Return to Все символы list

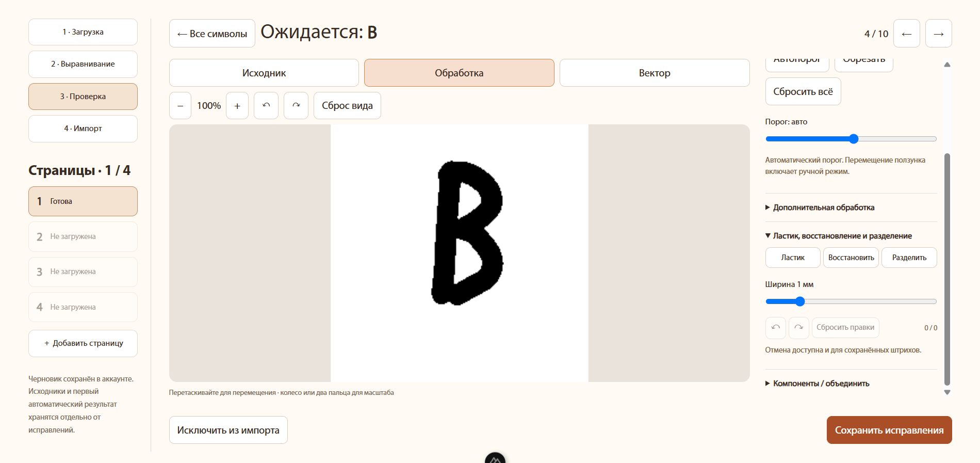pyautogui.click(x=212, y=34)
